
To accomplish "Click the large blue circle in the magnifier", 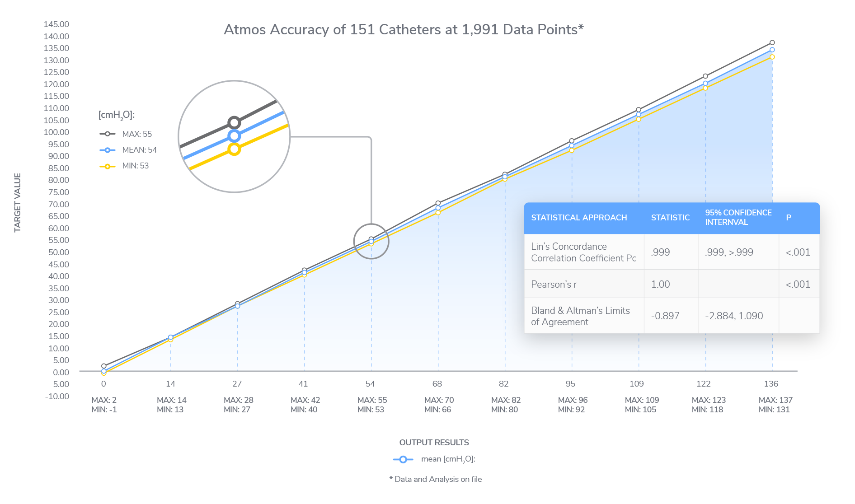I will [x=234, y=135].
